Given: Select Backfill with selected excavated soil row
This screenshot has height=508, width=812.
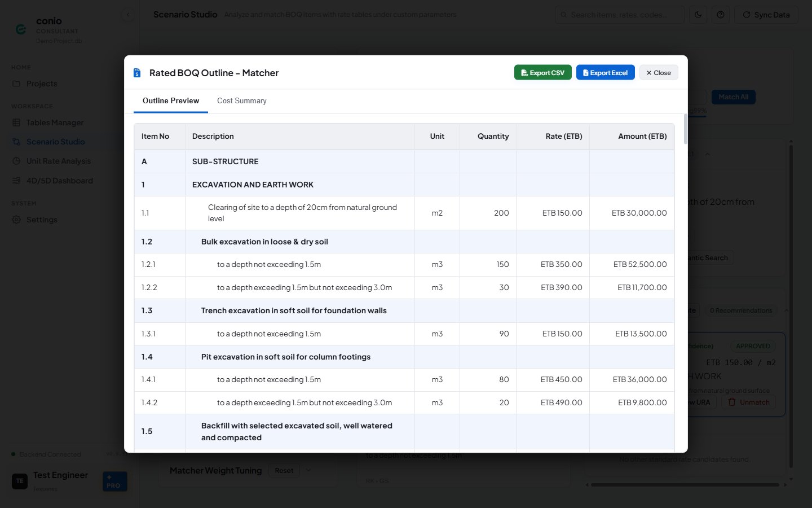Looking at the screenshot, I should [404, 432].
